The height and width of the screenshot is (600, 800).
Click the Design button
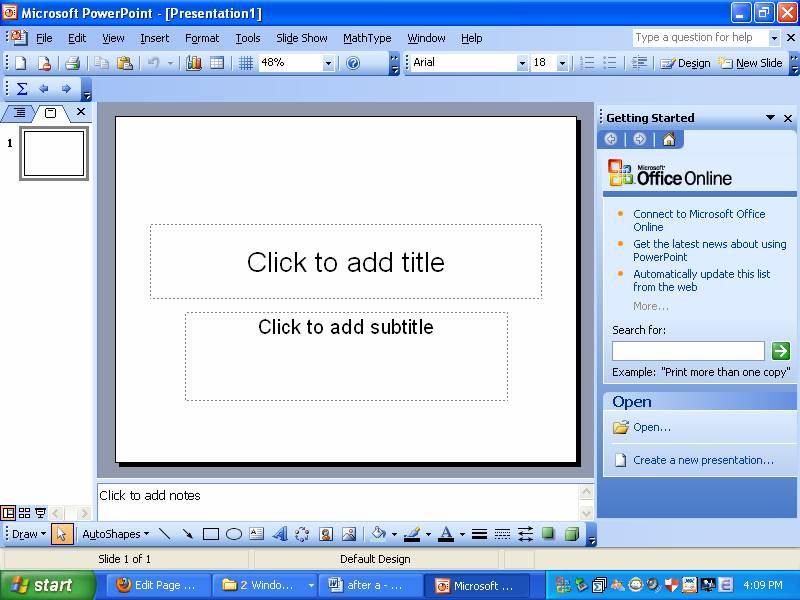[x=685, y=63]
